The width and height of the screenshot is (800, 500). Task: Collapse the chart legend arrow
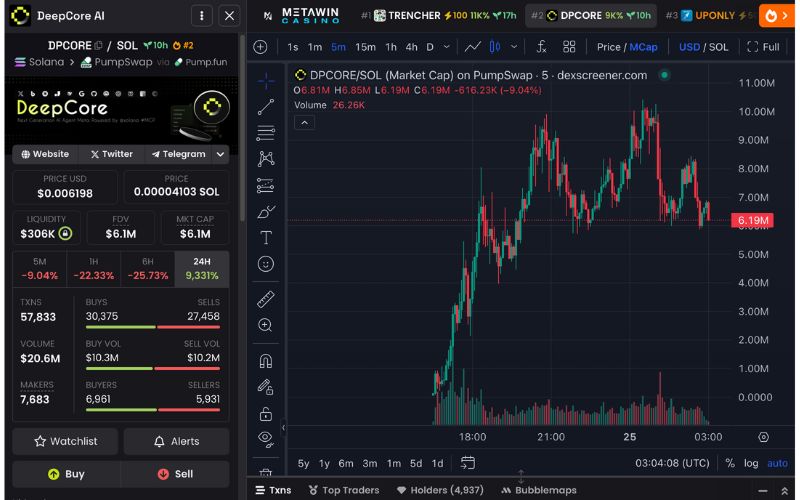coord(305,123)
